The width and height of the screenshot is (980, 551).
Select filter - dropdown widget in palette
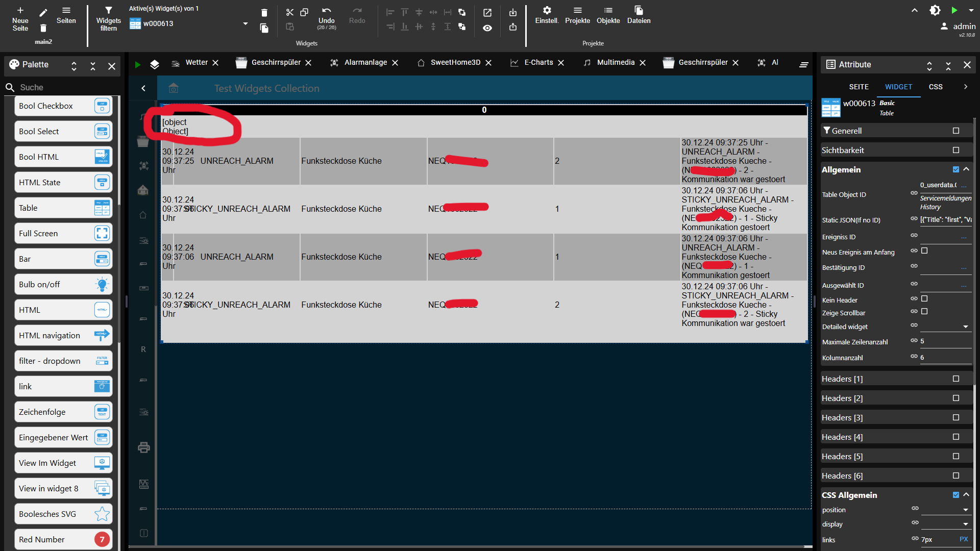click(63, 361)
